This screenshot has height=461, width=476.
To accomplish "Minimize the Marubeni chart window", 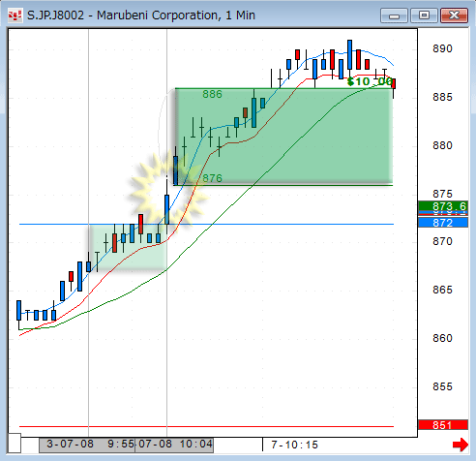I will coord(394,15).
